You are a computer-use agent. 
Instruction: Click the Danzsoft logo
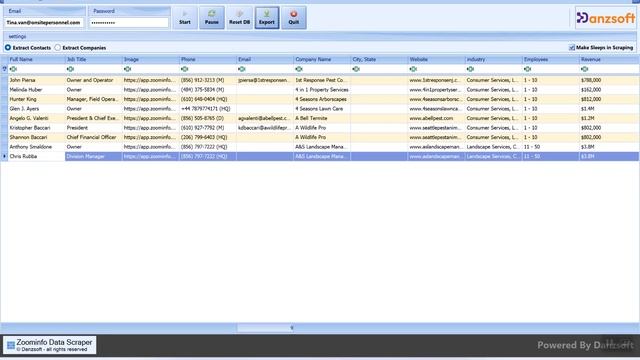[x=605, y=18]
